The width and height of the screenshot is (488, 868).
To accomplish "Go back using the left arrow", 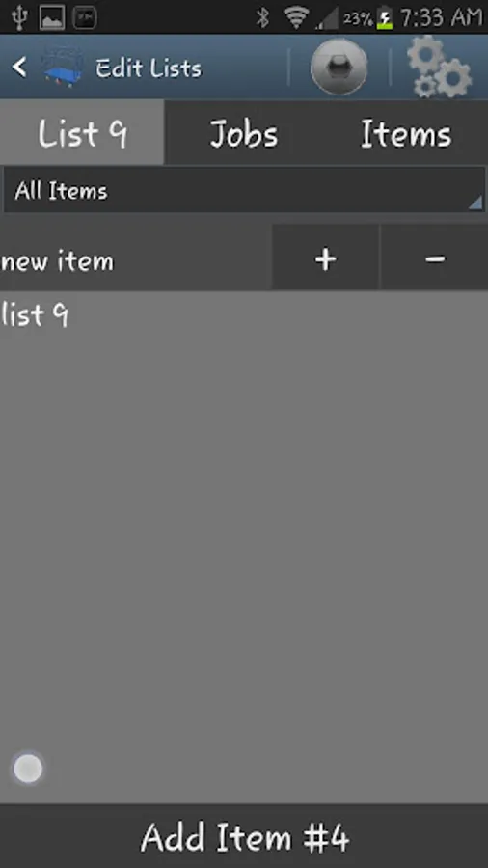I will pos(19,68).
